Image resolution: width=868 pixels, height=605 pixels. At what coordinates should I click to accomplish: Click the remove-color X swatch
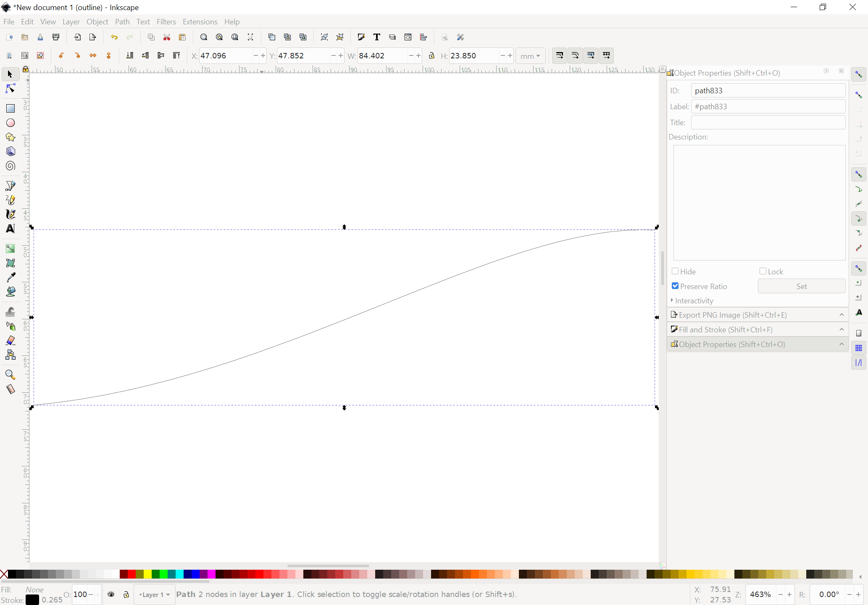[4, 574]
